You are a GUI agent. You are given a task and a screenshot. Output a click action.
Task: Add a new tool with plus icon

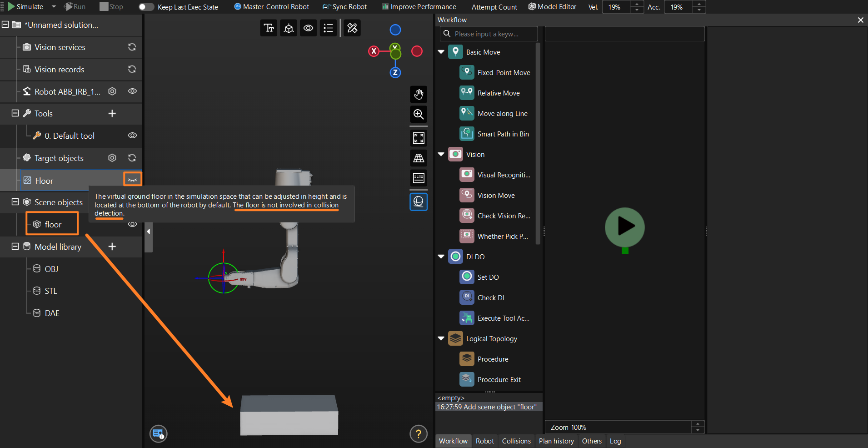pyautogui.click(x=112, y=114)
